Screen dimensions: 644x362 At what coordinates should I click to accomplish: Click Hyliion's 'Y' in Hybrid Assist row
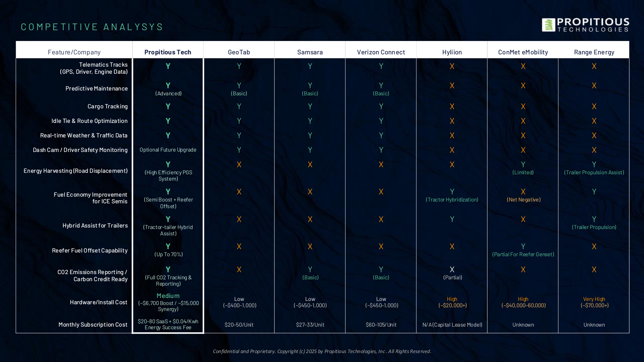point(452,219)
